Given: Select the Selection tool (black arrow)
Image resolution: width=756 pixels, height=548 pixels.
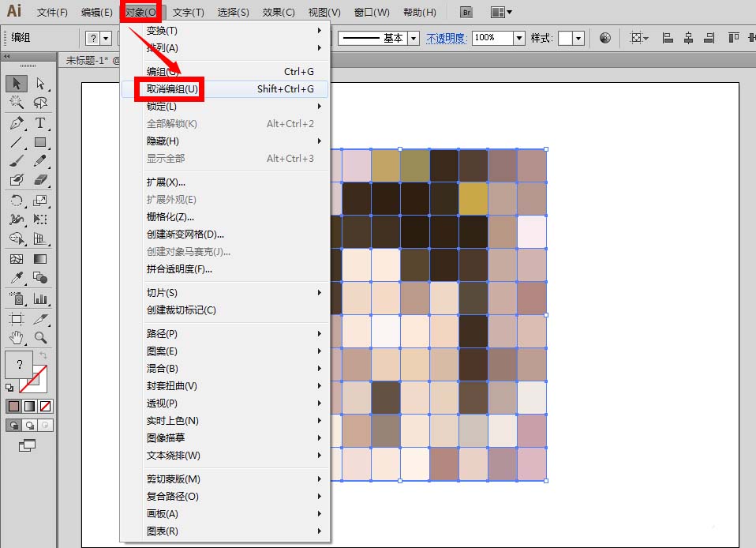Looking at the screenshot, I should (x=17, y=84).
